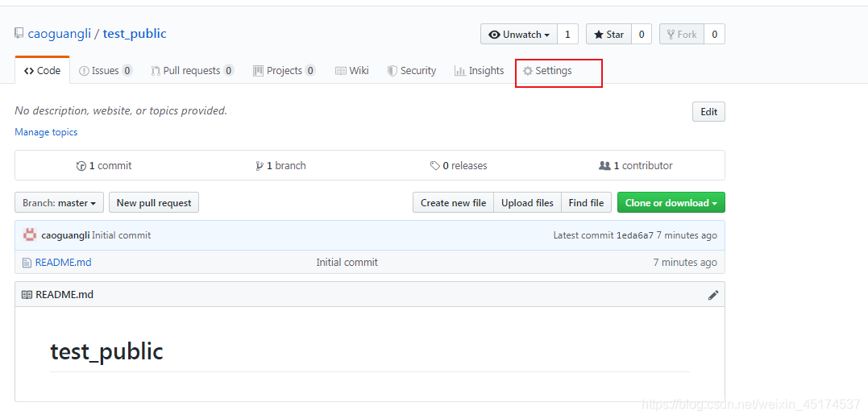Open the Issues tab
The height and width of the screenshot is (419, 868).
pyautogui.click(x=106, y=71)
